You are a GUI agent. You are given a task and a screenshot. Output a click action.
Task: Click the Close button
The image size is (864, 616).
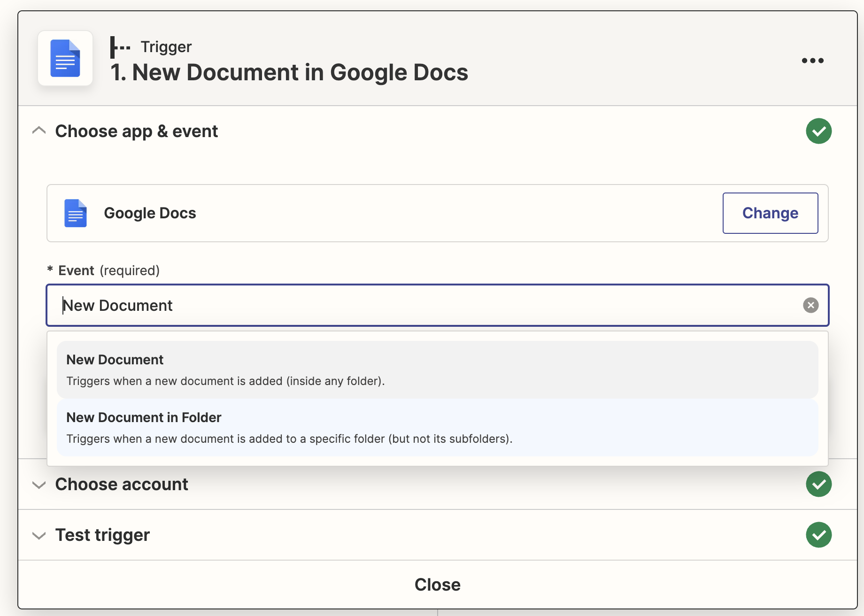click(437, 585)
